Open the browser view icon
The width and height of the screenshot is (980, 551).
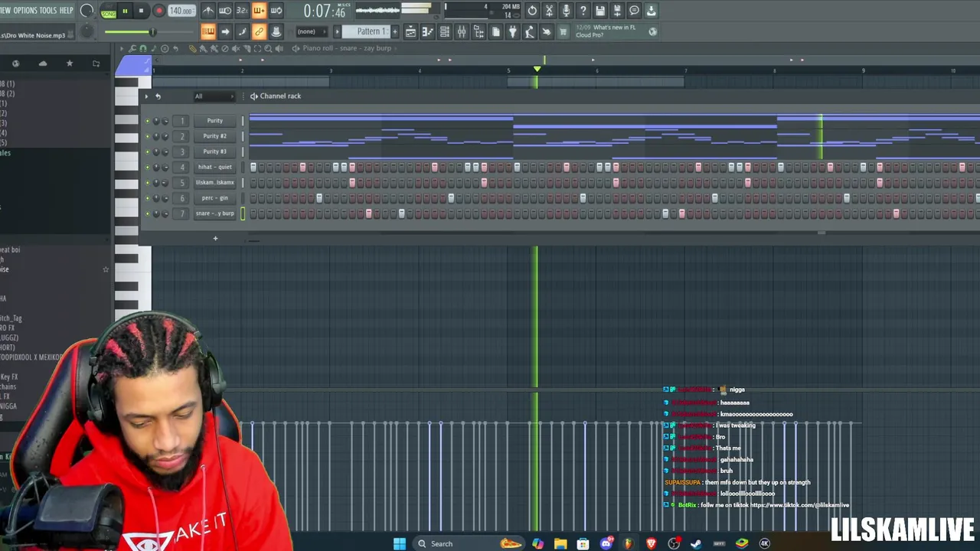pos(479,31)
